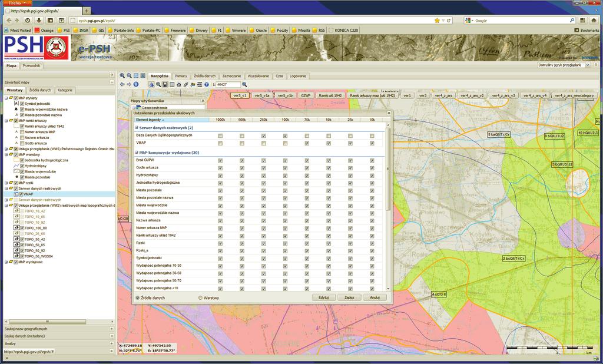Image resolution: width=603 pixels, height=364 pixels.
Task: Open the Orange bookmark
Action: 44,30
